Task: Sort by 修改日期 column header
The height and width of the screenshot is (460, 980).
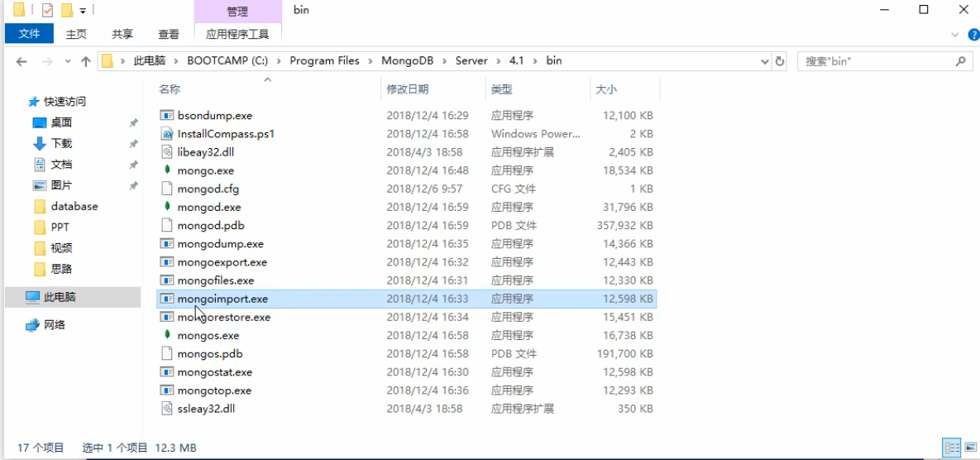Action: (x=408, y=89)
